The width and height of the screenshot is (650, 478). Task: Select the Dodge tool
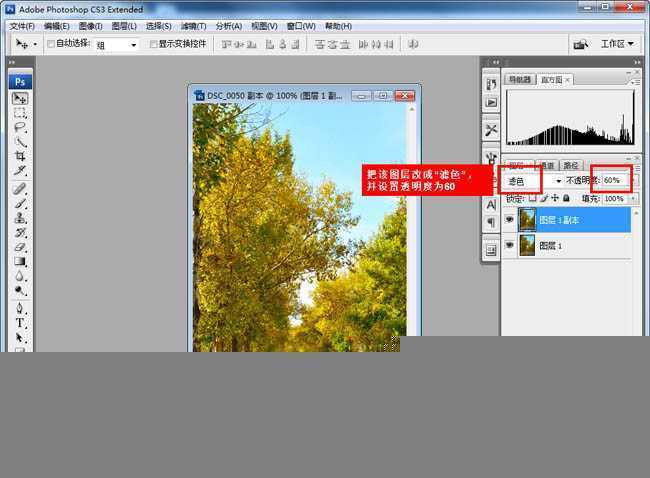pos(20,290)
